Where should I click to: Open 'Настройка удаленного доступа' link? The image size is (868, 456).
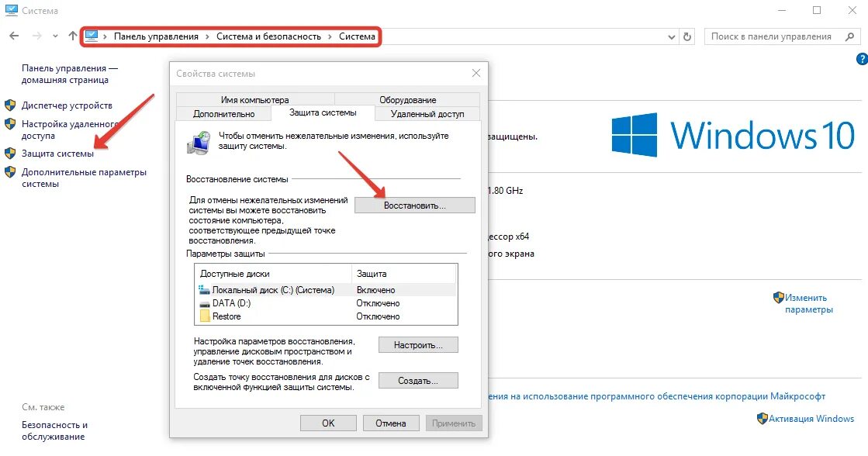[x=70, y=130]
